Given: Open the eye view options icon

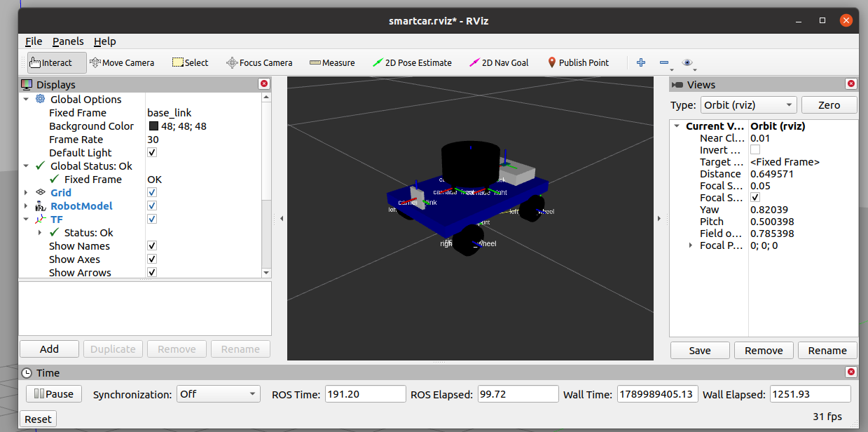Looking at the screenshot, I should (x=687, y=62).
